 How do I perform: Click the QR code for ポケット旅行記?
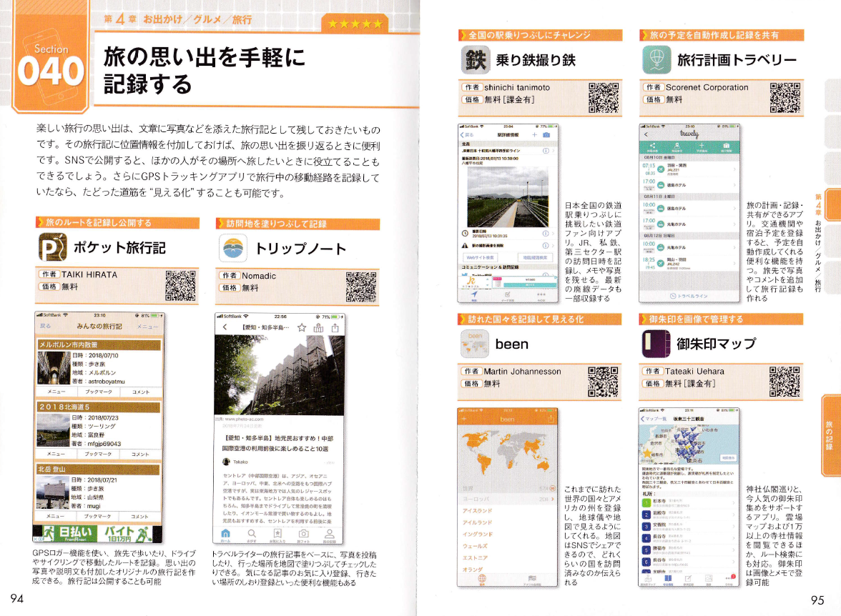(180, 285)
